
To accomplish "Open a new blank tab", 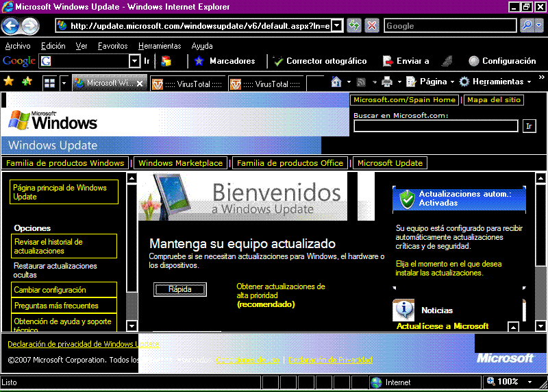I will (315, 84).
